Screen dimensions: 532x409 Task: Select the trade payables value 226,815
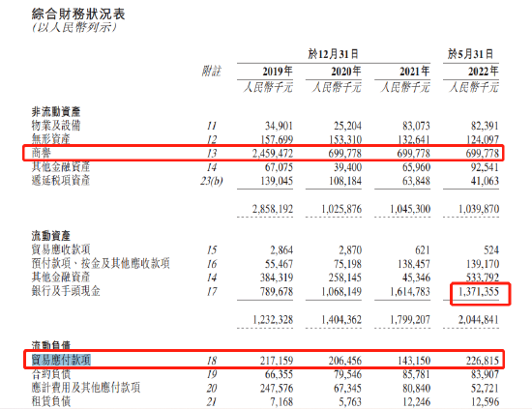coord(482,361)
